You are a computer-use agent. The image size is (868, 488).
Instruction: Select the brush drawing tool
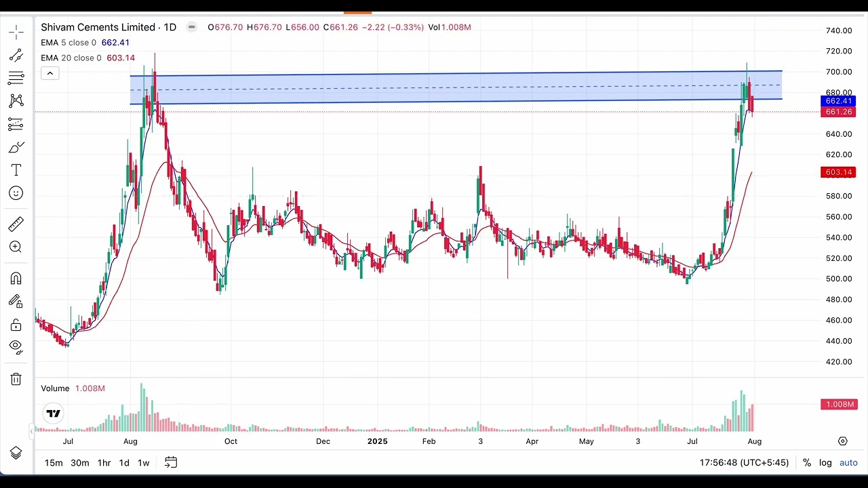point(16,147)
